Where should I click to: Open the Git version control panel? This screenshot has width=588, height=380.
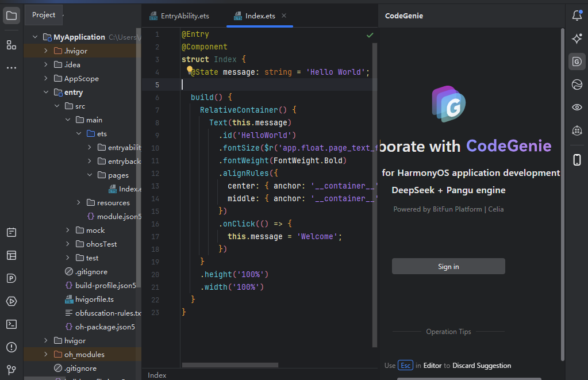pyautogui.click(x=11, y=370)
